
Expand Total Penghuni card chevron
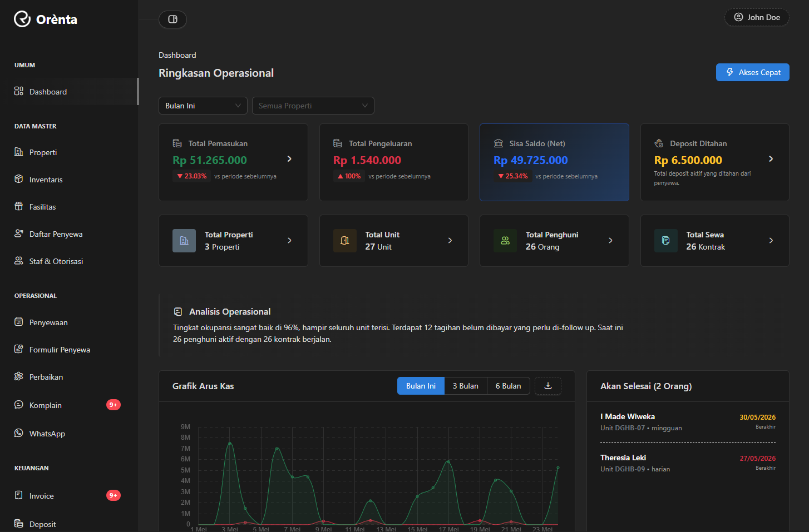click(610, 241)
